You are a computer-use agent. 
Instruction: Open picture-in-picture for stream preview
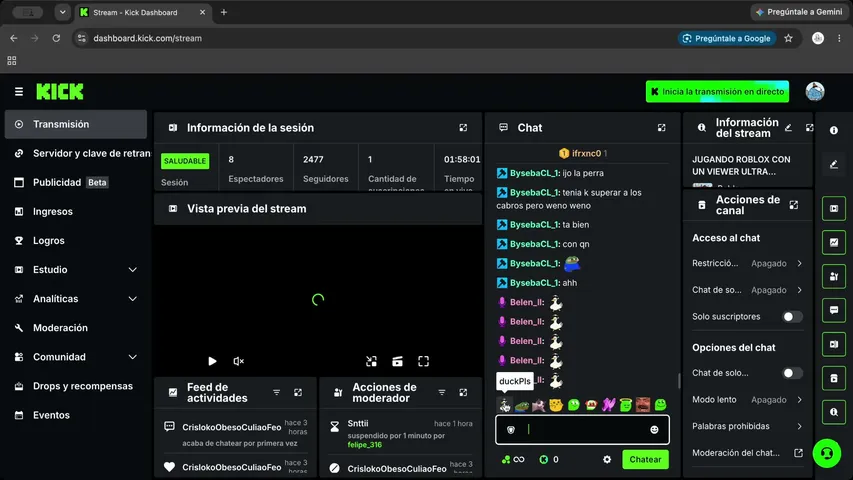click(x=371, y=361)
